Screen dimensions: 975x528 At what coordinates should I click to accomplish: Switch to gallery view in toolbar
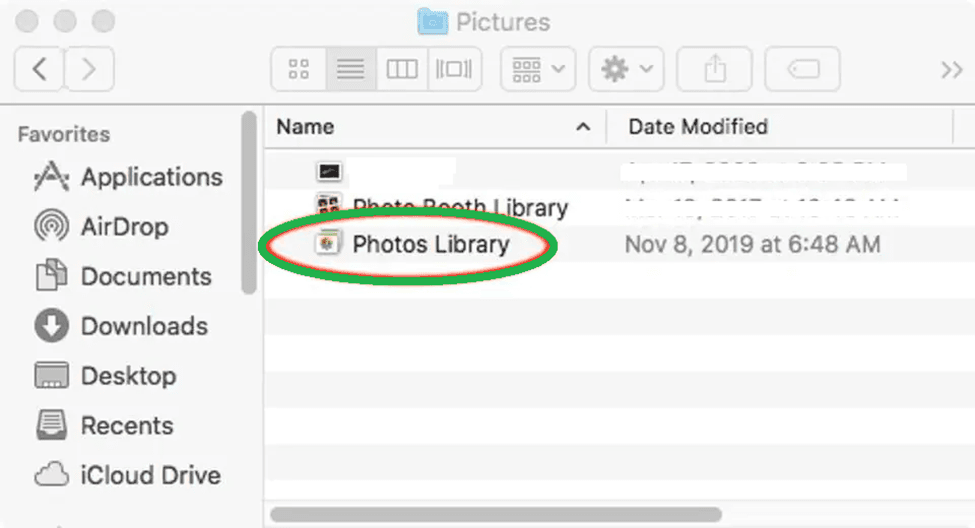point(454,69)
